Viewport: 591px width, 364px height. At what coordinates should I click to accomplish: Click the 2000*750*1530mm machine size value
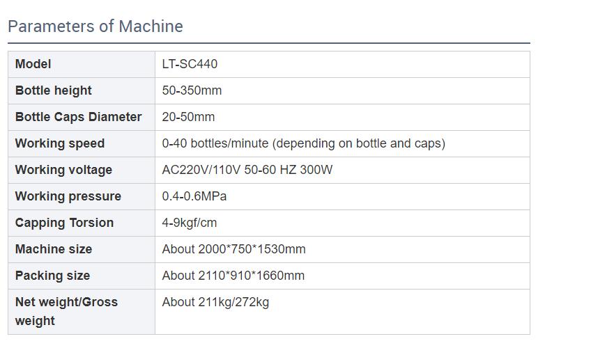(x=233, y=249)
